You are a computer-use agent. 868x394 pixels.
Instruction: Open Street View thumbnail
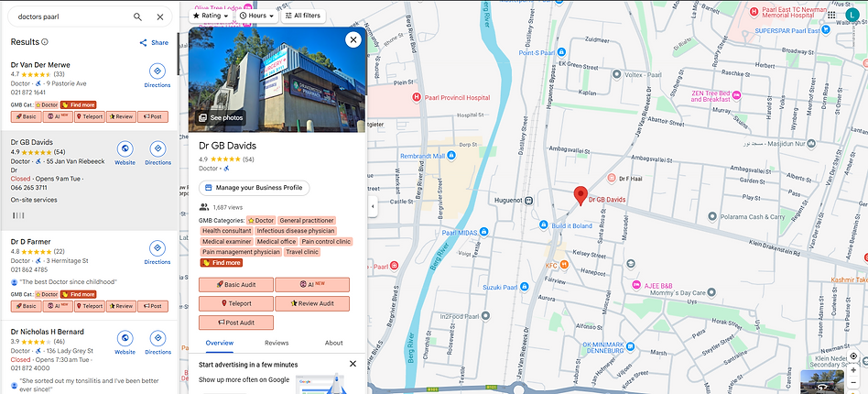pyautogui.click(x=822, y=382)
